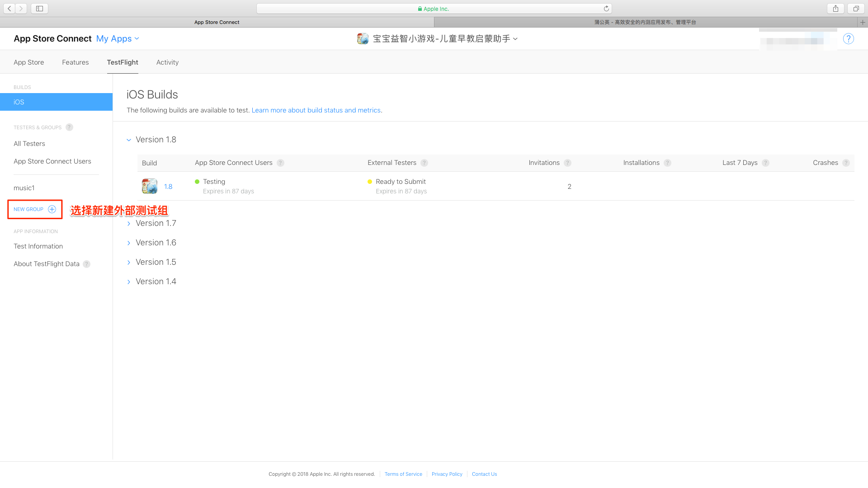This screenshot has width=868, height=488.
Task: Expand the Version 1.7 section
Action: [129, 224]
